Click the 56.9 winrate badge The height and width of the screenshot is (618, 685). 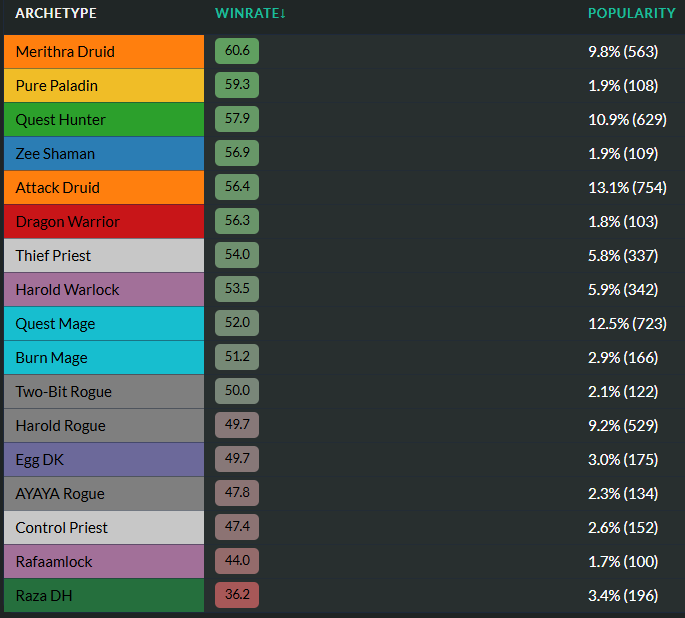(237, 153)
